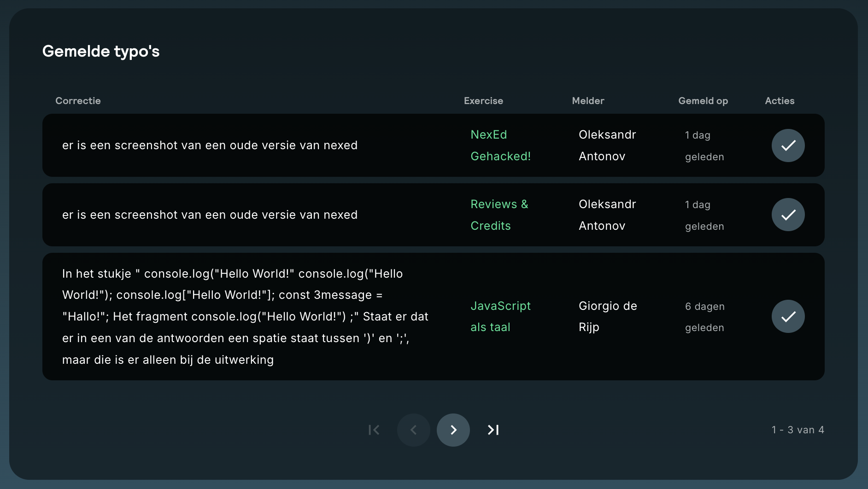This screenshot has width=868, height=489.
Task: Click the Melder column header
Action: point(588,101)
